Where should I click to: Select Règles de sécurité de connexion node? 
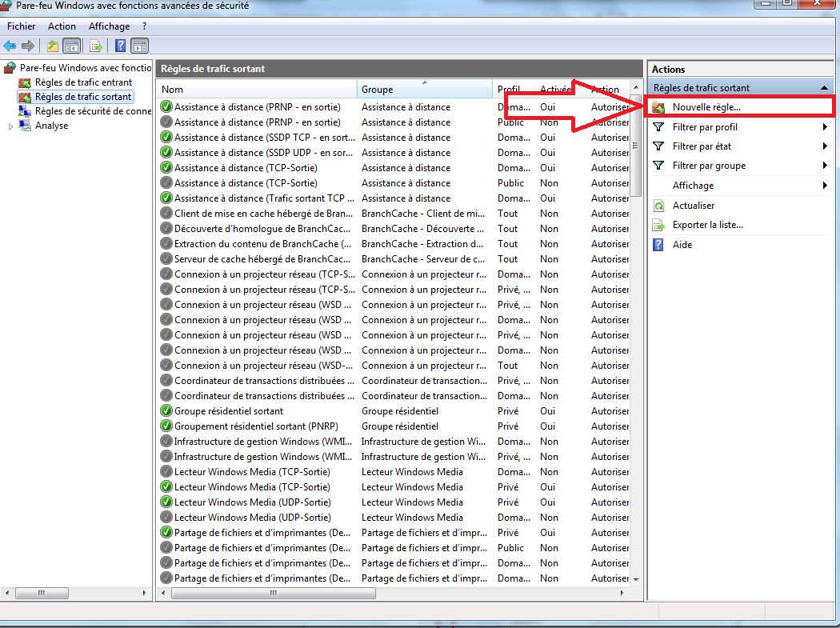coord(93,111)
